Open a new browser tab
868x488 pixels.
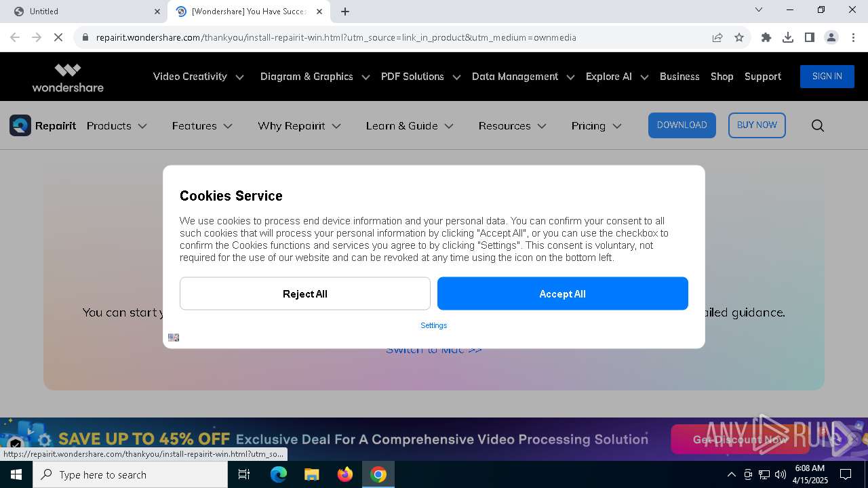click(345, 12)
